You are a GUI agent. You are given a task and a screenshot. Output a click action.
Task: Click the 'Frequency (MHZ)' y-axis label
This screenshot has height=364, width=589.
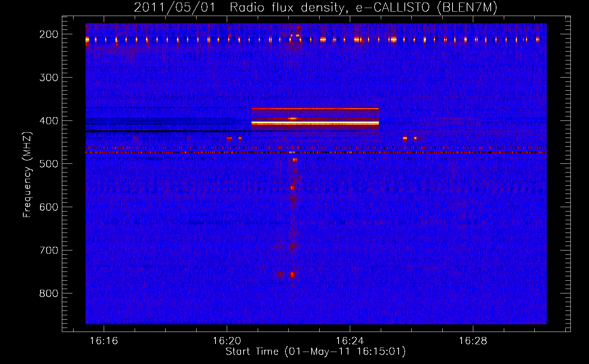tap(27, 174)
